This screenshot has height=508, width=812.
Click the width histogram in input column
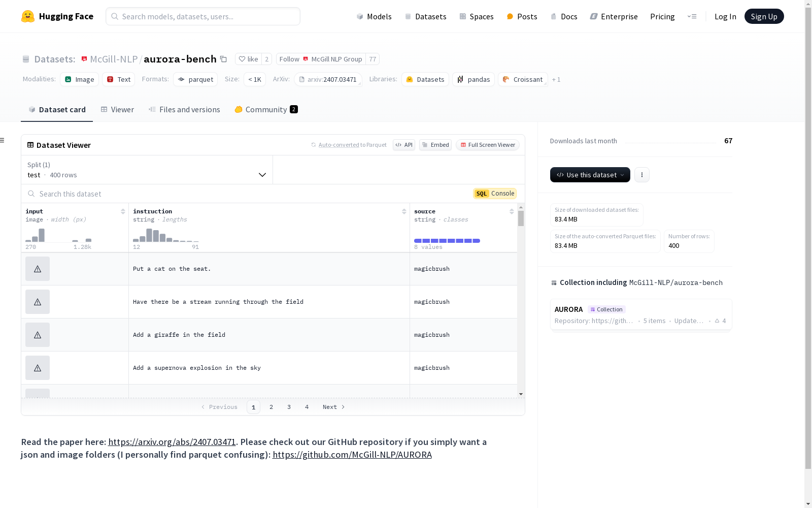[x=58, y=235]
